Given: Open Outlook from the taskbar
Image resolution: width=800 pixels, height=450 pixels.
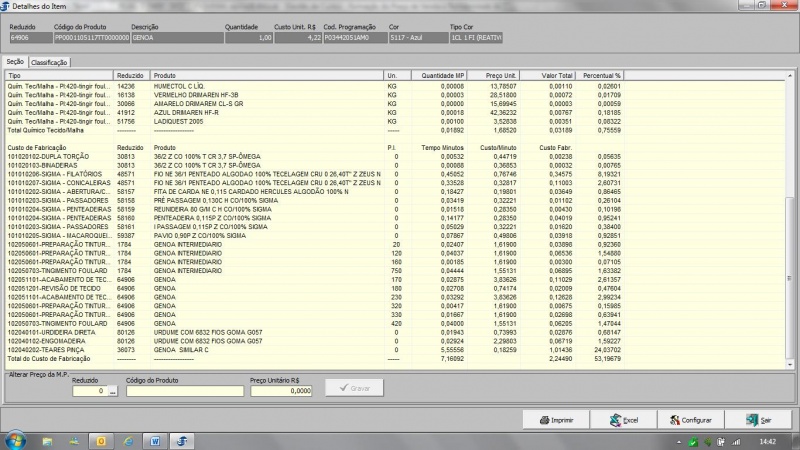Looking at the screenshot, I should (101, 440).
